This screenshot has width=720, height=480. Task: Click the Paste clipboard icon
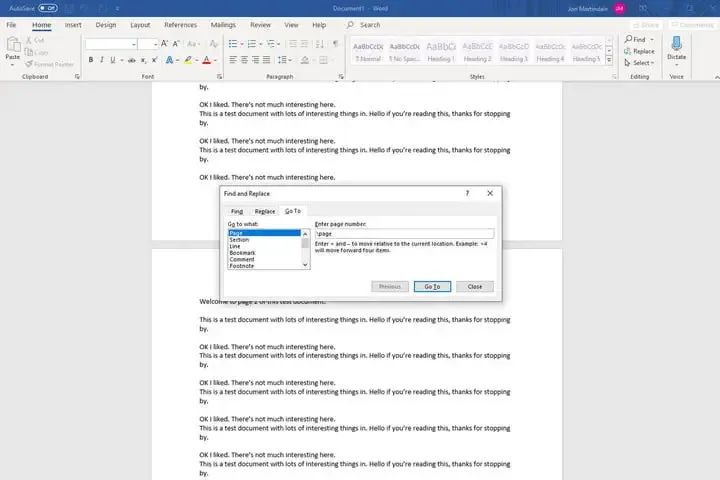13,45
